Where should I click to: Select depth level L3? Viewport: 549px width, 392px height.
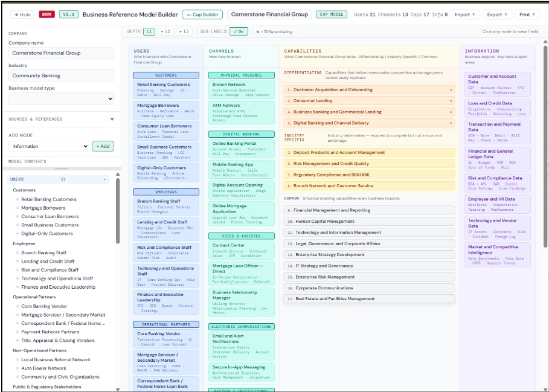(184, 31)
